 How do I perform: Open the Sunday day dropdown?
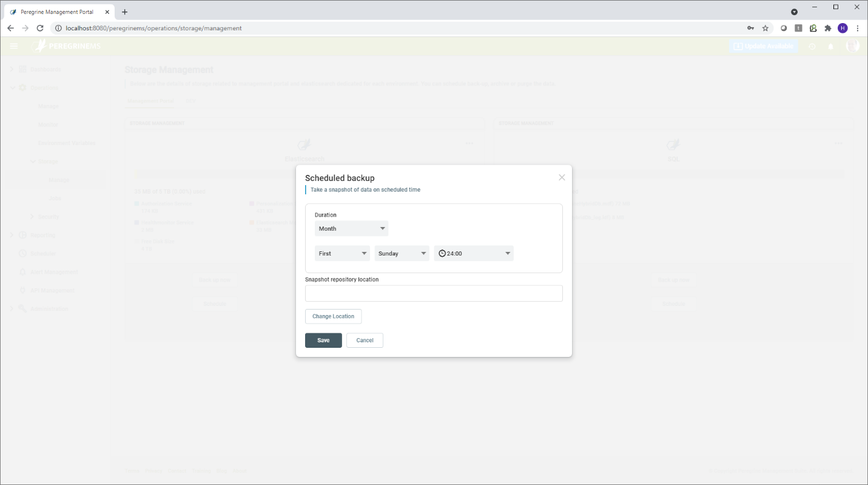[x=402, y=254]
